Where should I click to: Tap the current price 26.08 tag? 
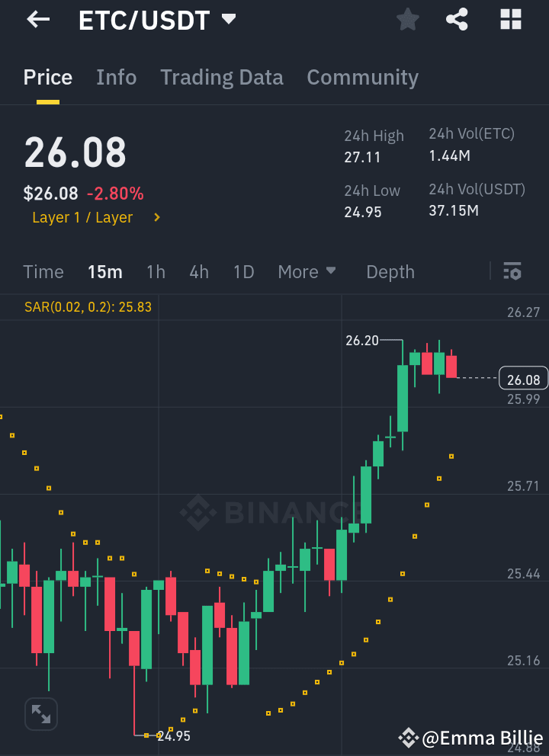click(523, 378)
